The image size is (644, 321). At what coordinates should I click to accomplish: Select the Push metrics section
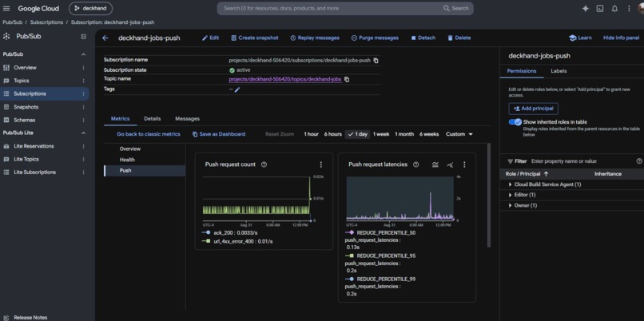[145, 171]
